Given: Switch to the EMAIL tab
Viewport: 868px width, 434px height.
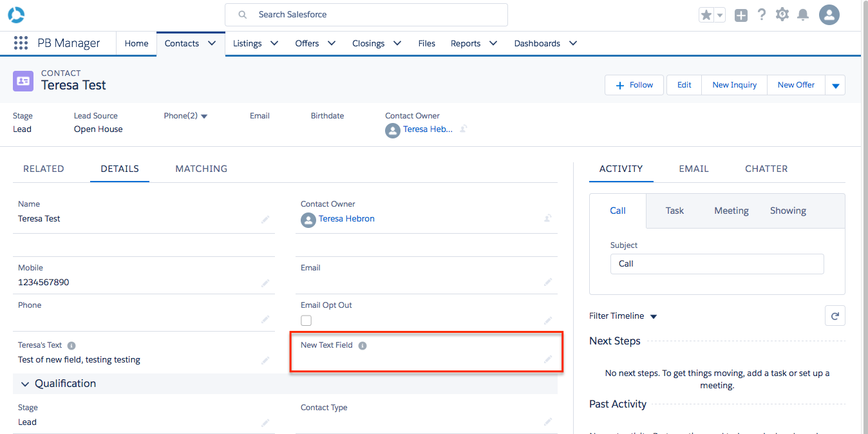Looking at the screenshot, I should [x=693, y=169].
